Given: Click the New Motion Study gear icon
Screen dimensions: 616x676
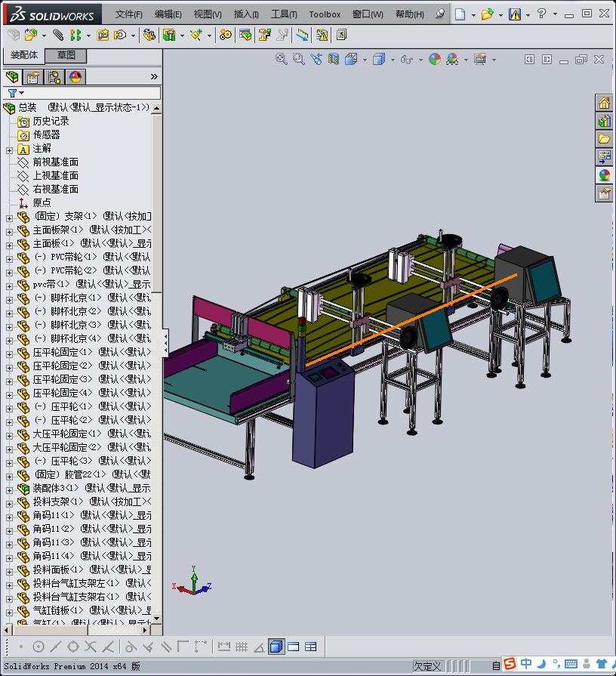Looking at the screenshot, I should pos(225,35).
